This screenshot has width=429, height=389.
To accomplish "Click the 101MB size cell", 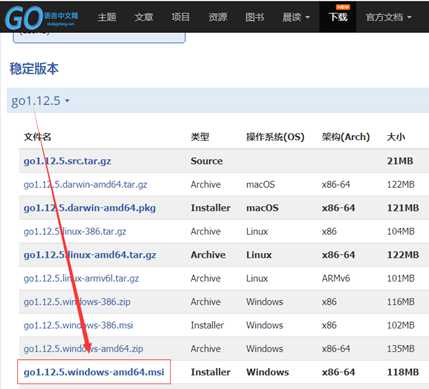I will 401,278.
